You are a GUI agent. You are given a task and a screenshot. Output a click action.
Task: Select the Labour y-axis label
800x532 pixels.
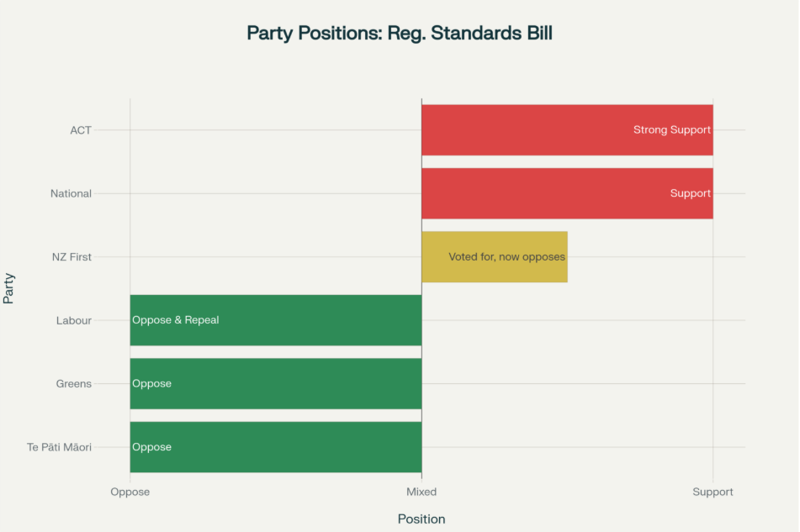(74, 320)
